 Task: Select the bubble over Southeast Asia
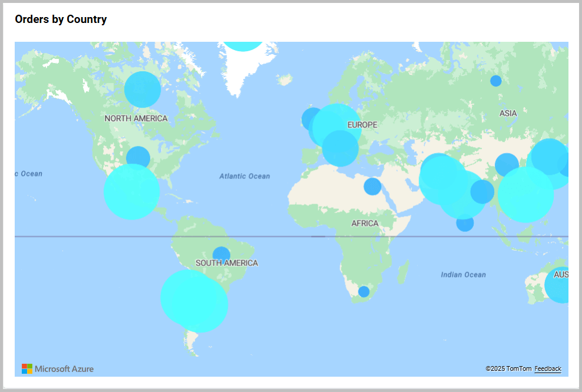(526, 194)
